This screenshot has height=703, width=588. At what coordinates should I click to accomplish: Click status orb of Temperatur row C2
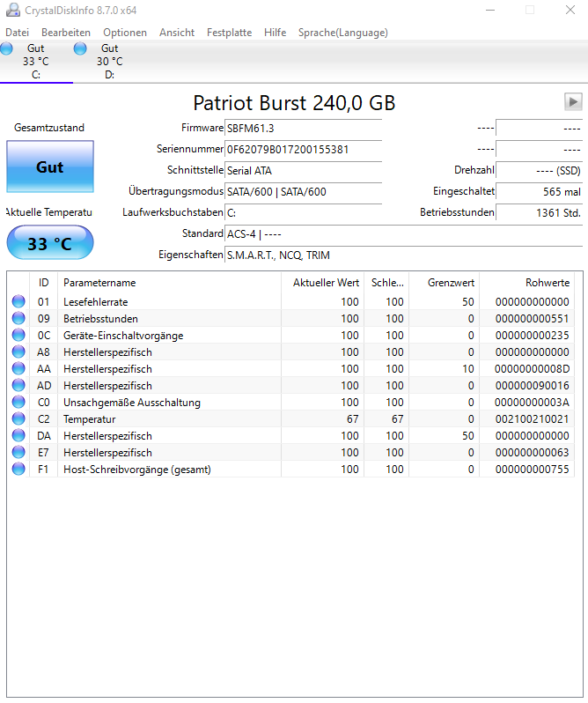pyautogui.click(x=18, y=418)
